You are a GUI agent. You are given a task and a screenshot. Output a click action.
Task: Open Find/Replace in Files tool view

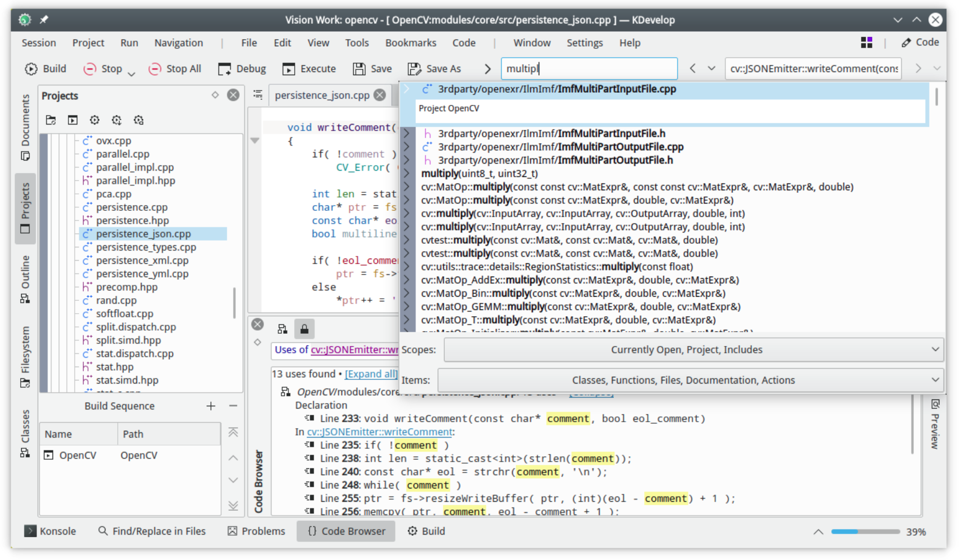click(152, 531)
